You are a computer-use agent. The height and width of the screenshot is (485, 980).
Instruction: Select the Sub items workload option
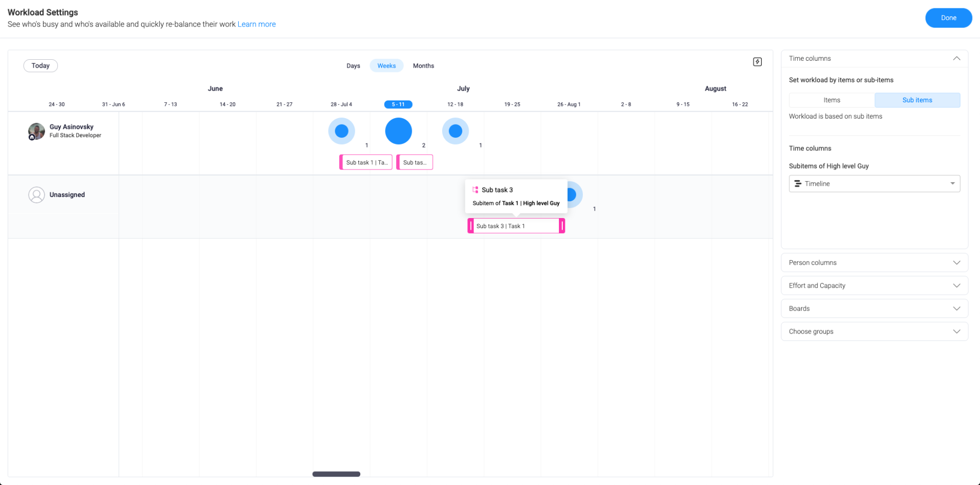917,100
